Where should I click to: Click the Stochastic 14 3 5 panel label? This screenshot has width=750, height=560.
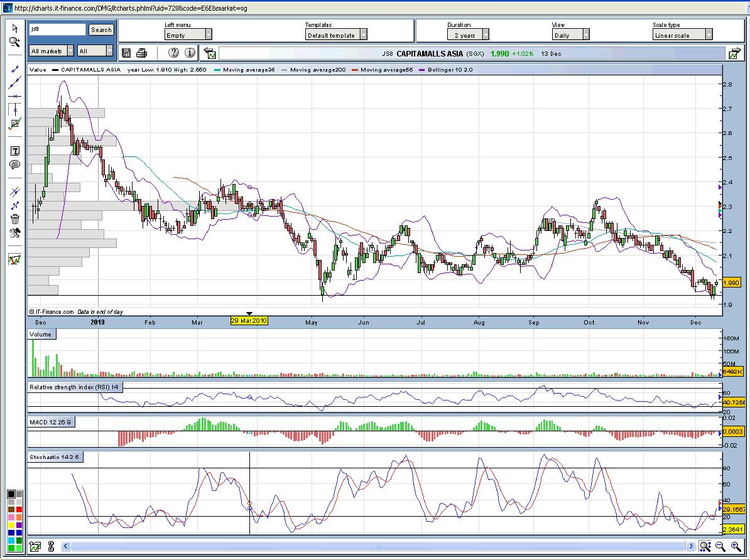coord(55,457)
